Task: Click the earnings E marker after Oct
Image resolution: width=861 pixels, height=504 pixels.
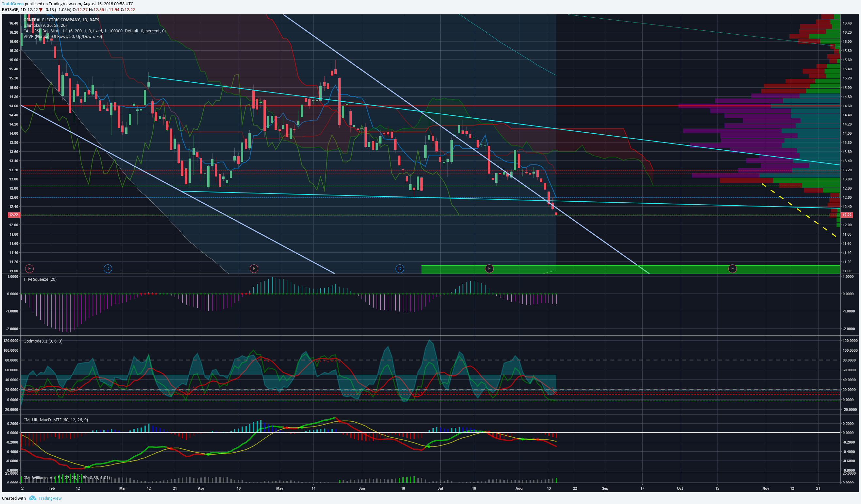Action: click(732, 269)
